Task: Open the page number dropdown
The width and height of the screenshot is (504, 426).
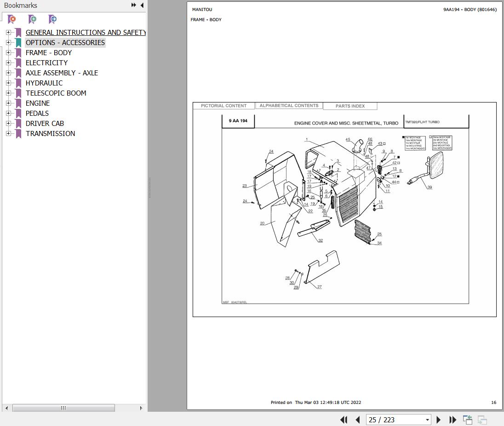Action: tap(427, 420)
